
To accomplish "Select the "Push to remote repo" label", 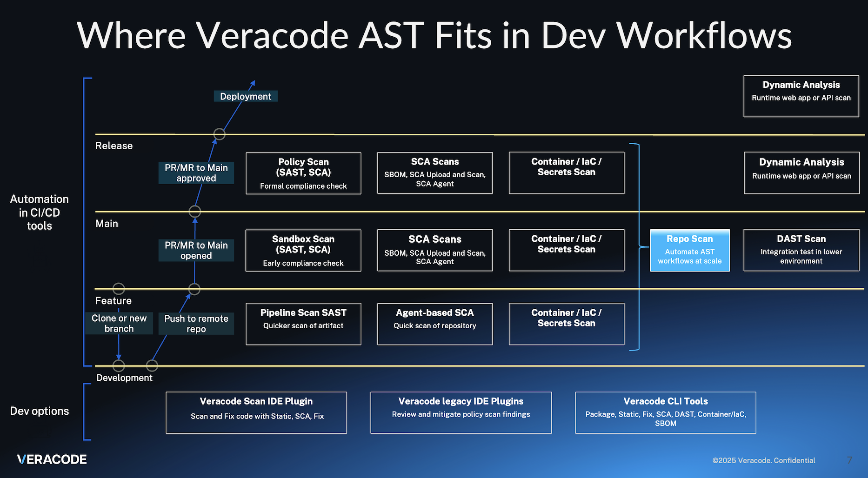I will point(196,324).
